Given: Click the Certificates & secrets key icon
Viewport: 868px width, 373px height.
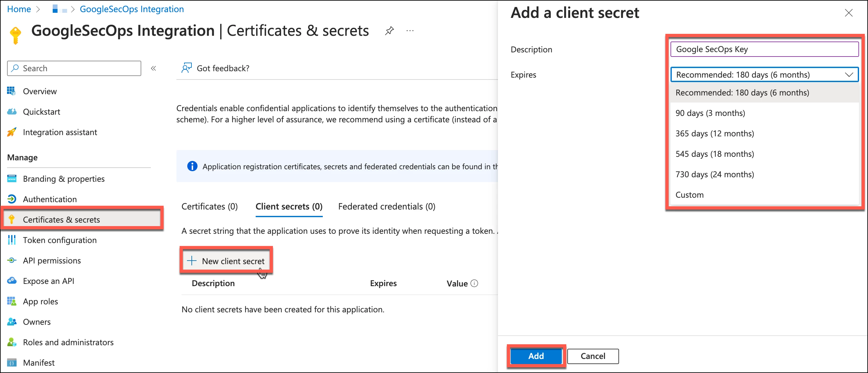Looking at the screenshot, I should (12, 219).
